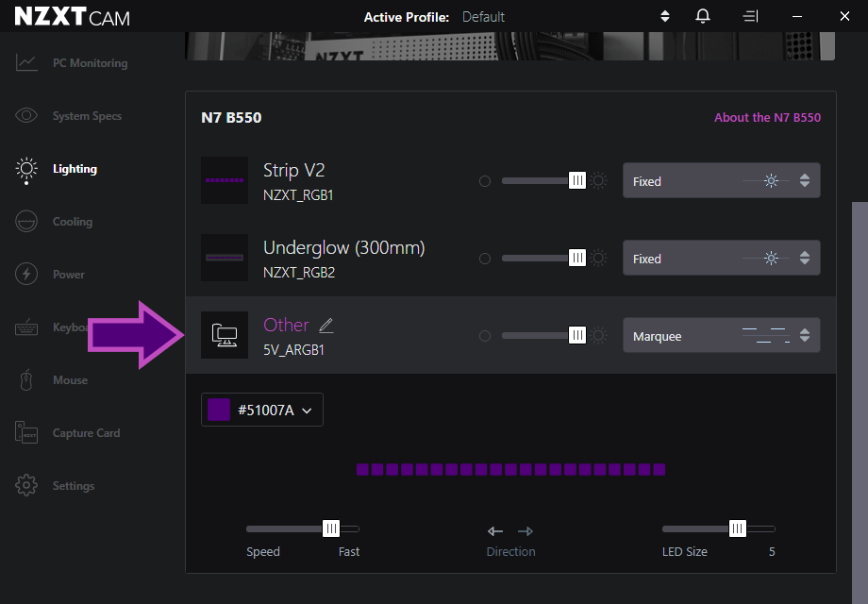Click the off circle next to Underglow brightness
This screenshot has height=604, width=868.
[485, 257]
